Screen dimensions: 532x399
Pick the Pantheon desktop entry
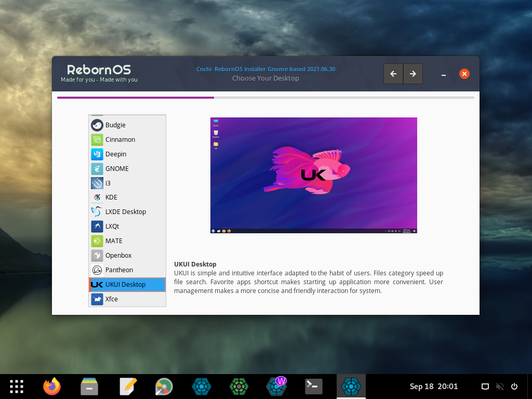pyautogui.click(x=127, y=270)
